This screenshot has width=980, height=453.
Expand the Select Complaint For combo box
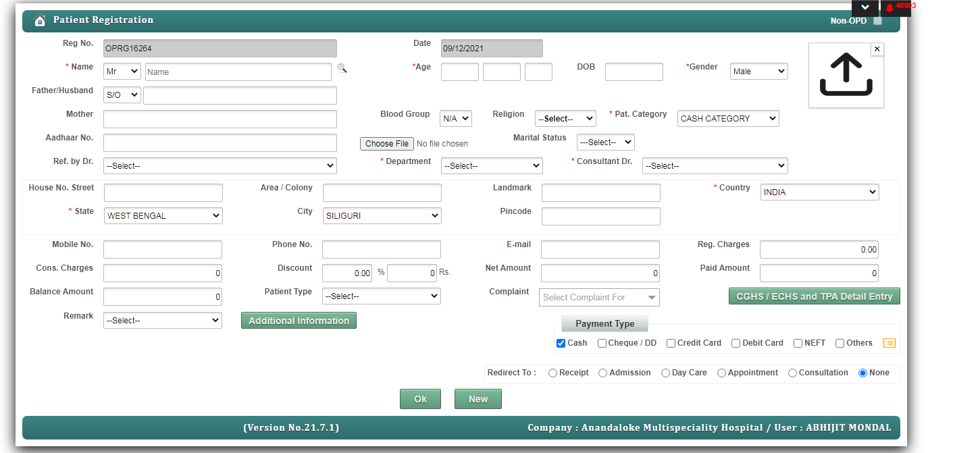point(599,298)
